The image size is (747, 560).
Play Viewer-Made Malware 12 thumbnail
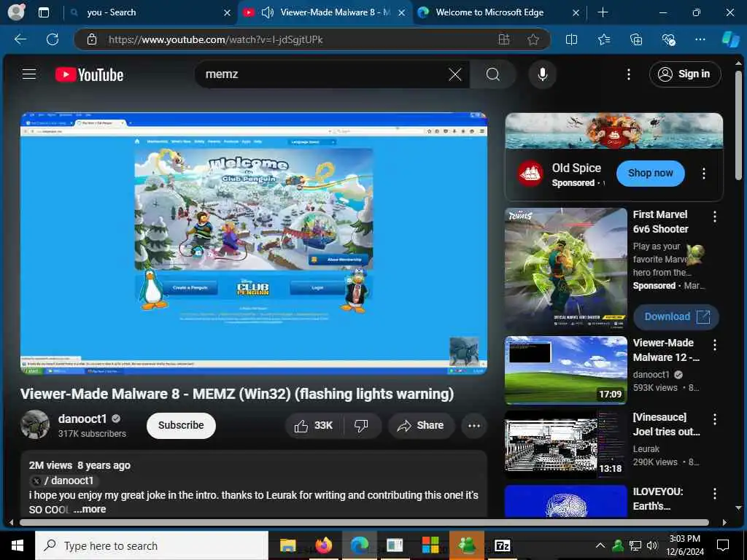point(566,370)
